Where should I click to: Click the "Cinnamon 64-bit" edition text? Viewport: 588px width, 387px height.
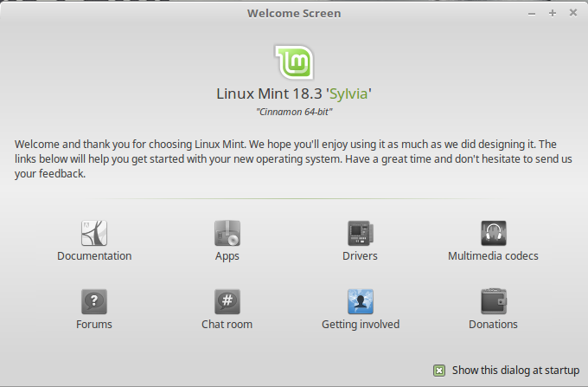coord(294,112)
